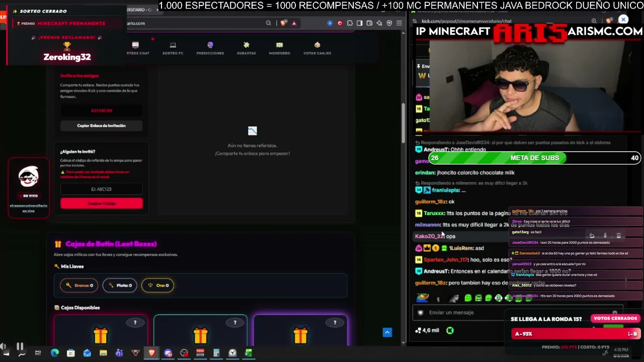Image resolution: width=644 pixels, height=362 pixels.
Task: Click username 1LuisRem in chat
Action: [x=461, y=248]
